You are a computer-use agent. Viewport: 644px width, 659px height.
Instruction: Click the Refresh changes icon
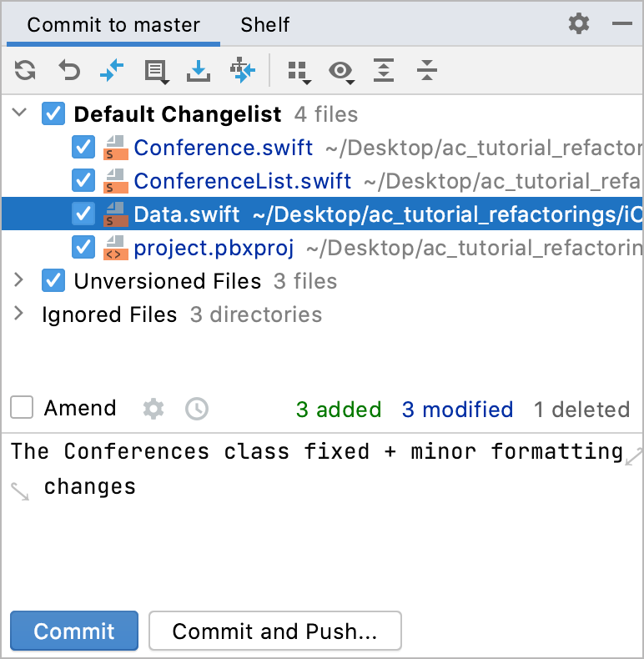click(25, 71)
